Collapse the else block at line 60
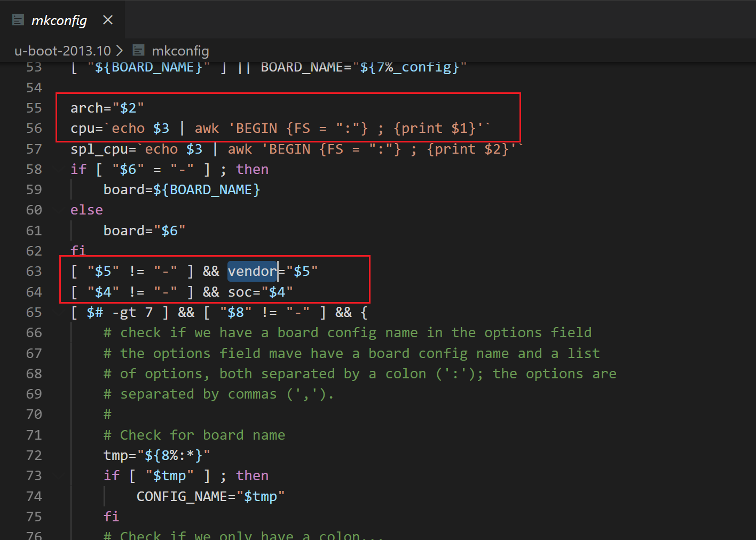The width and height of the screenshot is (756, 540). point(59,210)
